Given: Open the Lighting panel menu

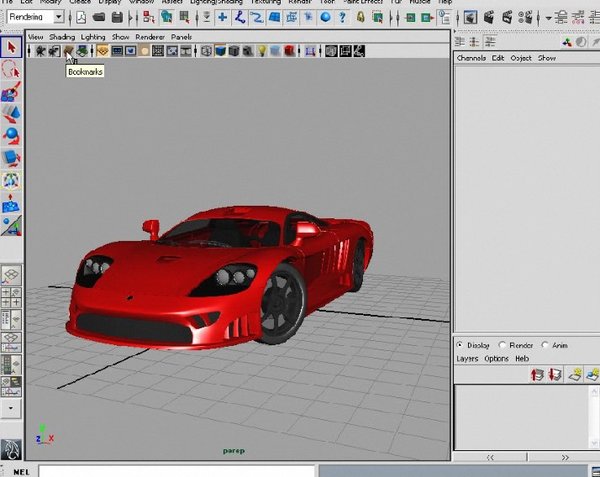Looking at the screenshot, I should click(93, 37).
